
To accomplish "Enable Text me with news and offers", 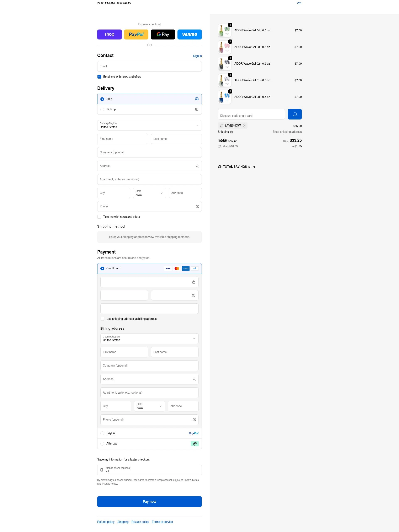I will tap(99, 217).
